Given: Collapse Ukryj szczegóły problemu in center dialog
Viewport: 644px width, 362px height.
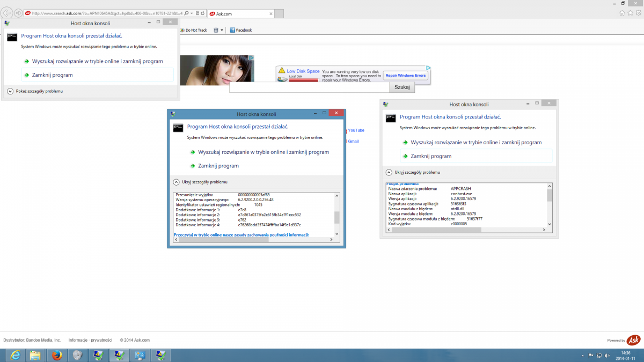Looking at the screenshot, I should 200,182.
